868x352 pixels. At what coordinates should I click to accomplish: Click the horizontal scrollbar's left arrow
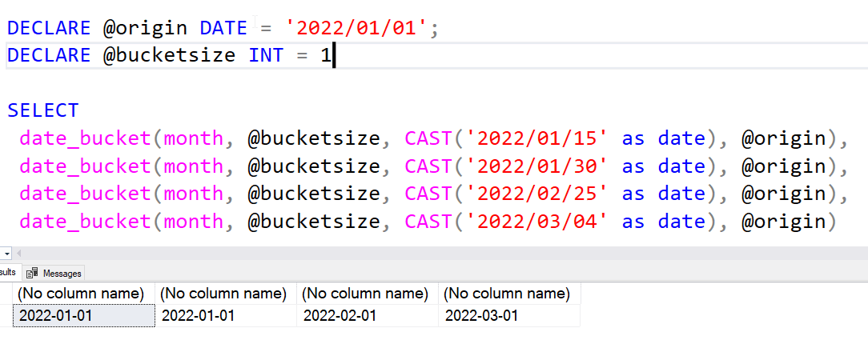click(19, 254)
